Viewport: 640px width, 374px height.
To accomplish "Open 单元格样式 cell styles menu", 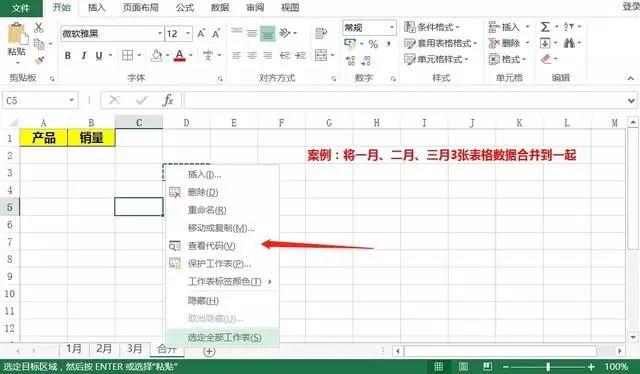I will click(x=436, y=59).
